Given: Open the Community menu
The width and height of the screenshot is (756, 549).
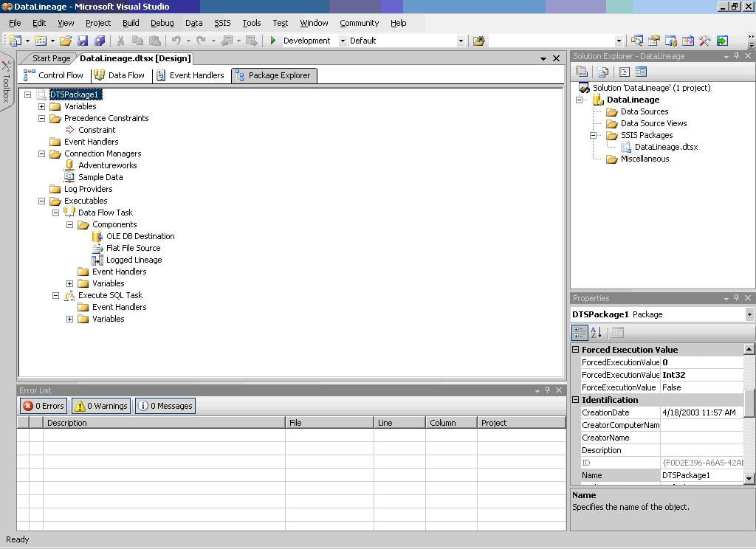Looking at the screenshot, I should pyautogui.click(x=360, y=23).
